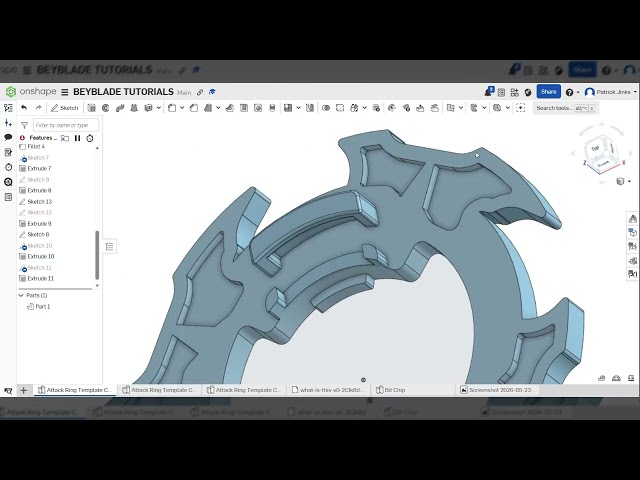Screen dimensions: 640x480
Task: Open the what-is-this file tab
Action: point(327,390)
